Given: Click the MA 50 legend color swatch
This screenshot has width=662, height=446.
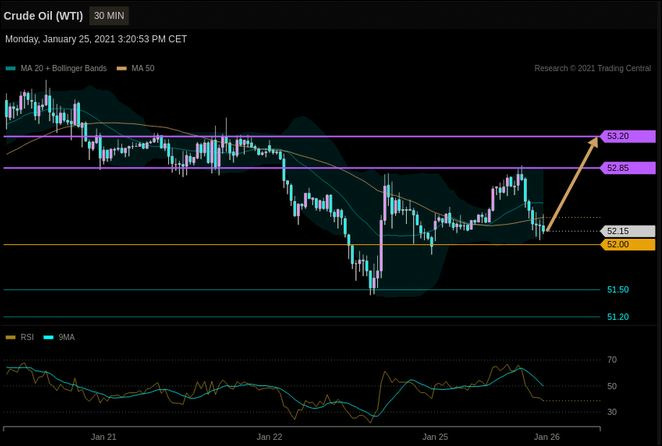Looking at the screenshot, I should point(122,68).
